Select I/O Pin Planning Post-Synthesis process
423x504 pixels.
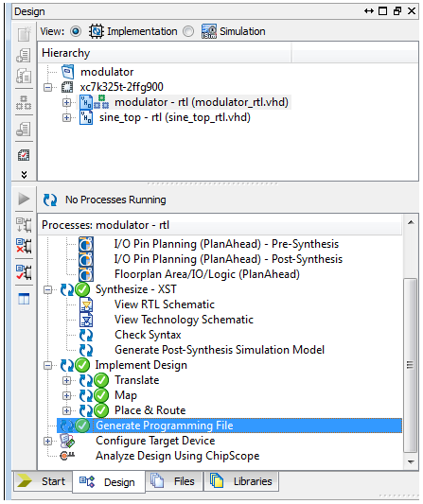pyautogui.click(x=228, y=259)
